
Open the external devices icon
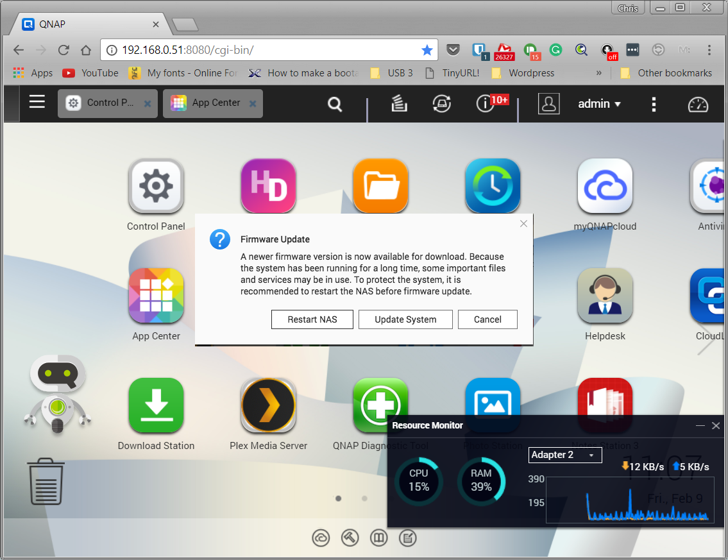(x=441, y=103)
